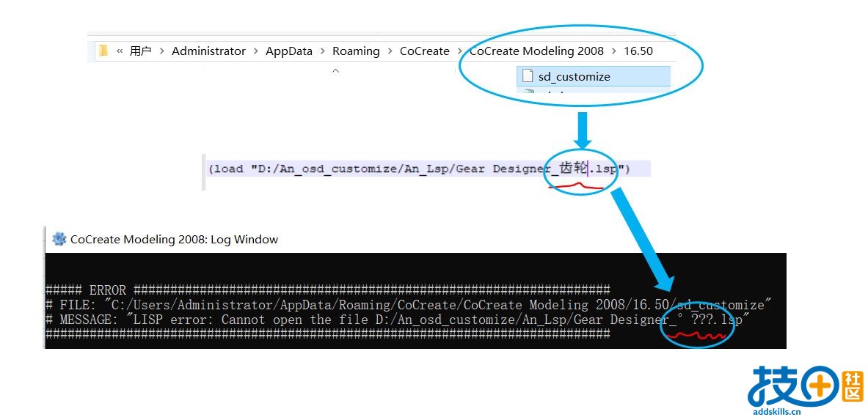This screenshot has height=420, width=868.
Task: Click the 16.50 breadcrumb segment
Action: (638, 51)
